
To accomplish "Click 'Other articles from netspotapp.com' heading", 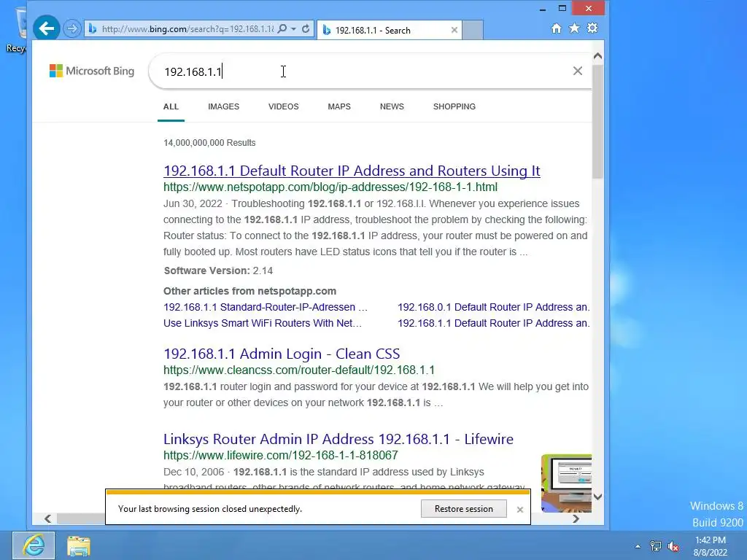I will tap(249, 291).
